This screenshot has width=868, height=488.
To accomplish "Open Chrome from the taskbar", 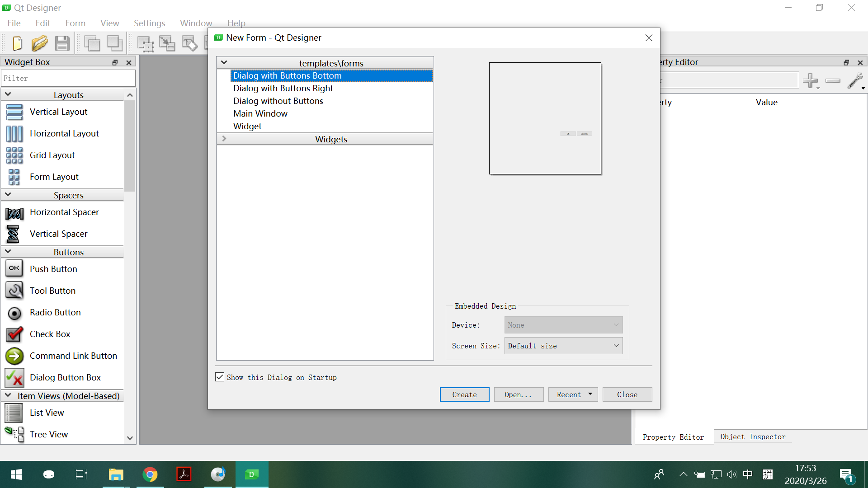I will tap(150, 474).
